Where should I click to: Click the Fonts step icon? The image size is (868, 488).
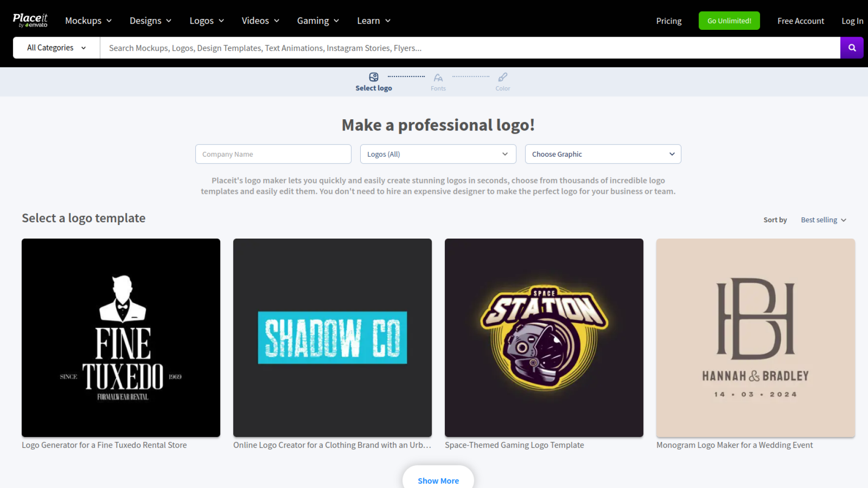(x=438, y=78)
